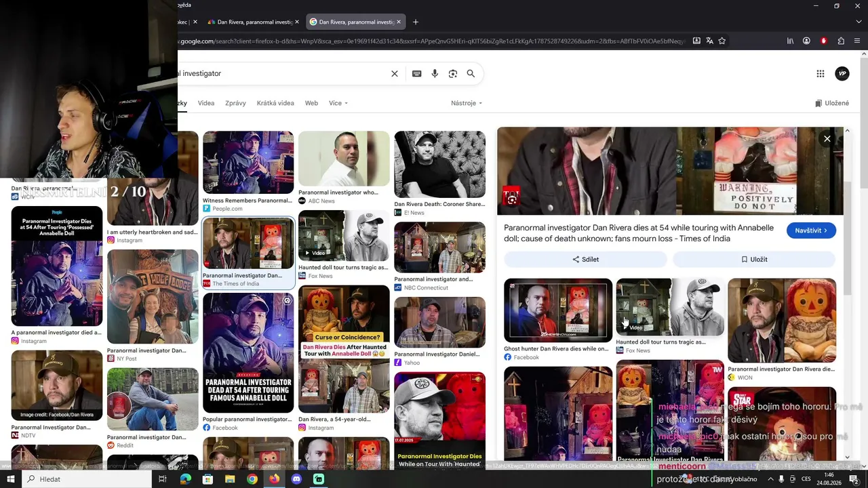Open the Fox News haunted doll video result
This screenshot has width=868, height=488.
[344, 236]
